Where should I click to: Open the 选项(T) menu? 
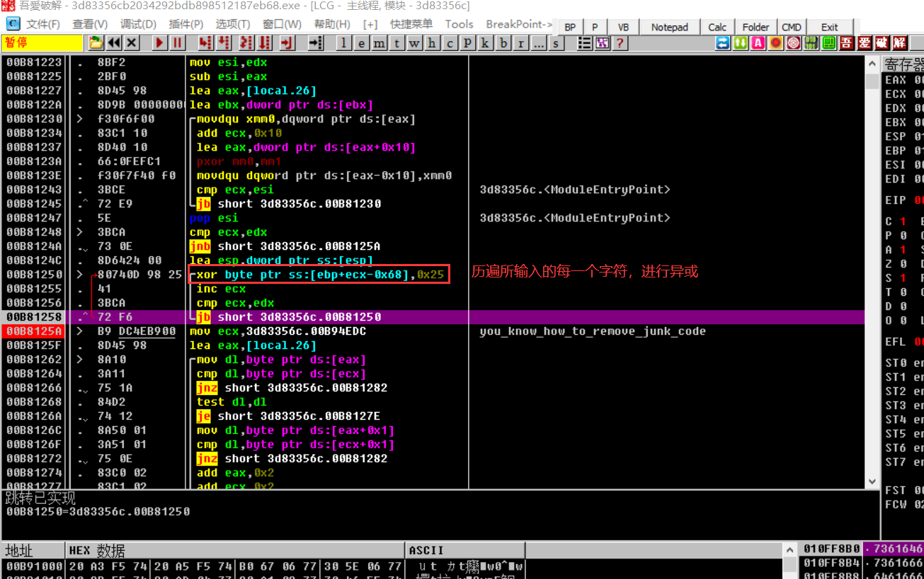tap(233, 24)
